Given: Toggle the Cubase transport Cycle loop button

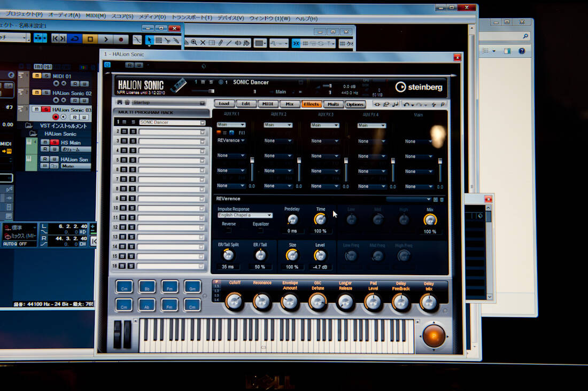Looking at the screenshot, I should click(75, 38).
